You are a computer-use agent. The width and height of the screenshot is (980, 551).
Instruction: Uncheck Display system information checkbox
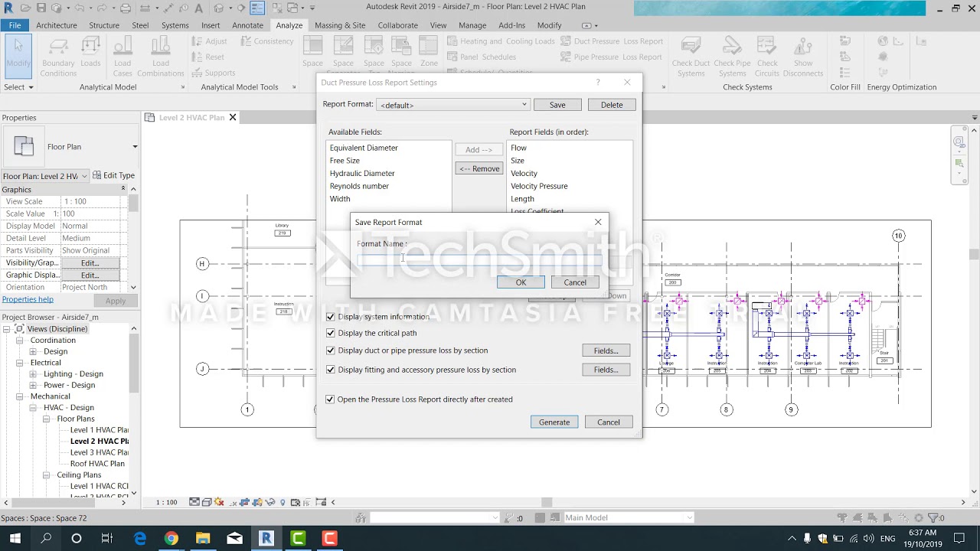click(331, 316)
